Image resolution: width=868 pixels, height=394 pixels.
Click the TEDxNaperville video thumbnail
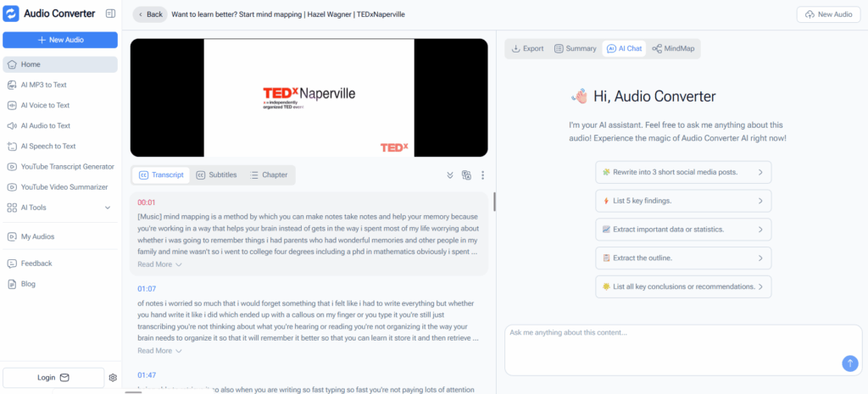click(x=309, y=97)
